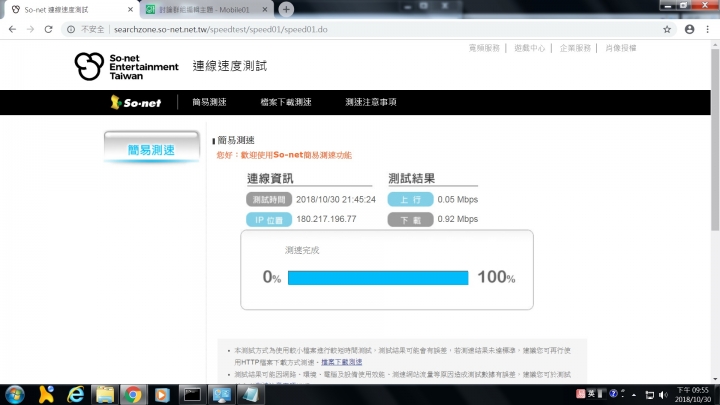Open 簡易測速 in the black nav bar
The height and width of the screenshot is (405, 720).
click(x=209, y=102)
